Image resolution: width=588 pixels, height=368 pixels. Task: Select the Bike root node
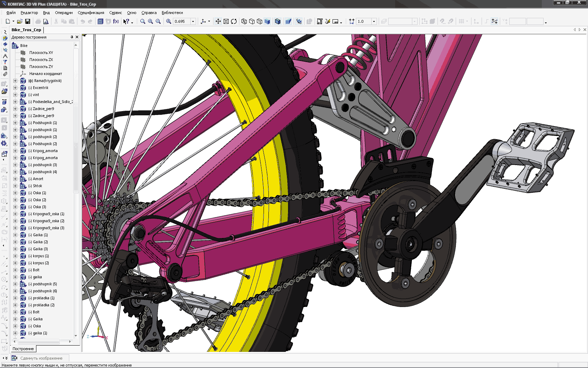(24, 46)
